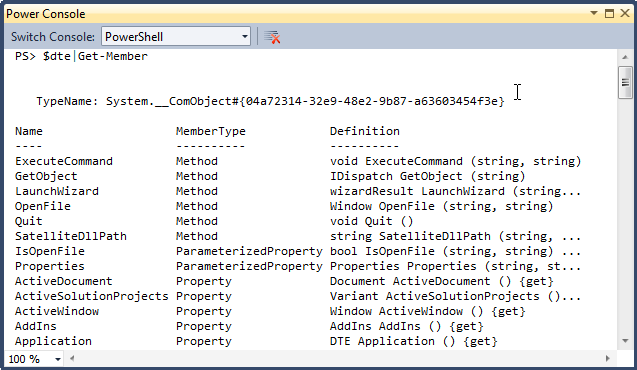
Task: Click the vertical scrollbar up arrow
Action: pos(625,57)
